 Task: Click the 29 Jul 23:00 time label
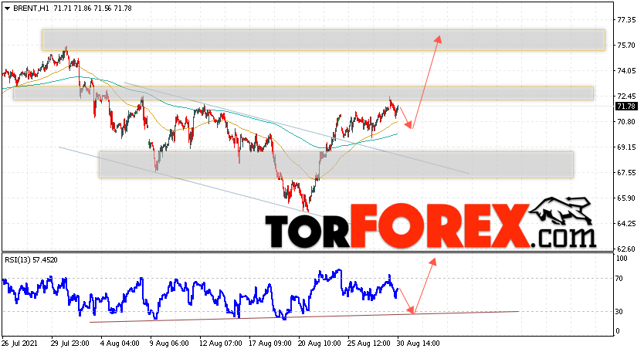coord(70,343)
